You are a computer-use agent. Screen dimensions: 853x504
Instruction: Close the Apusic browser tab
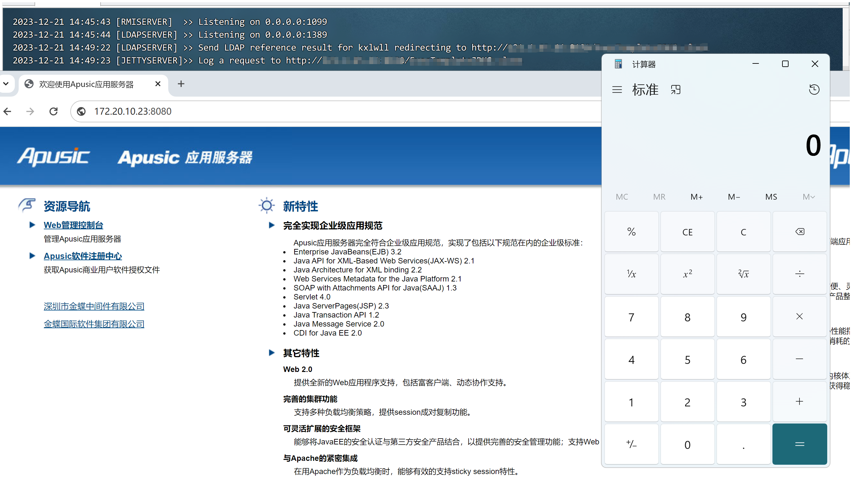pos(158,83)
